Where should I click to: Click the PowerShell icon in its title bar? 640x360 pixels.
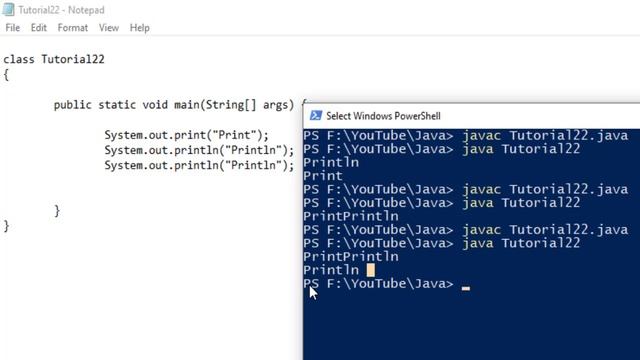coord(316,116)
